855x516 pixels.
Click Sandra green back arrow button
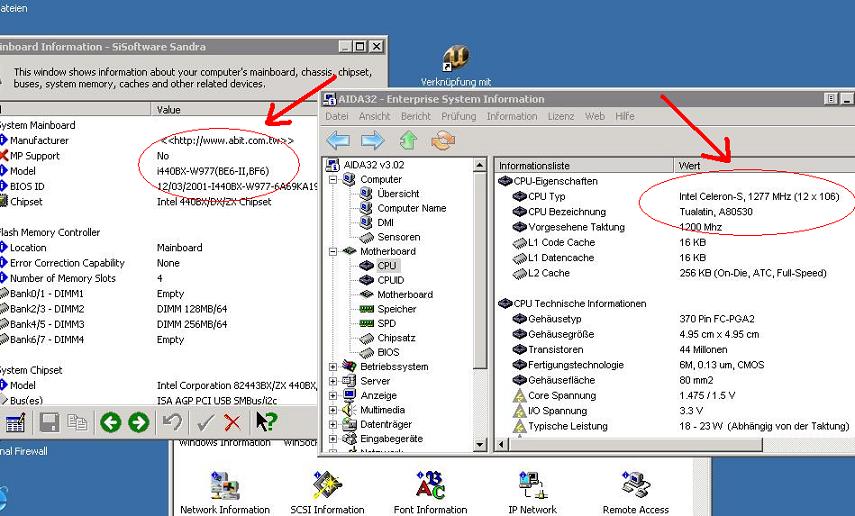click(x=111, y=422)
